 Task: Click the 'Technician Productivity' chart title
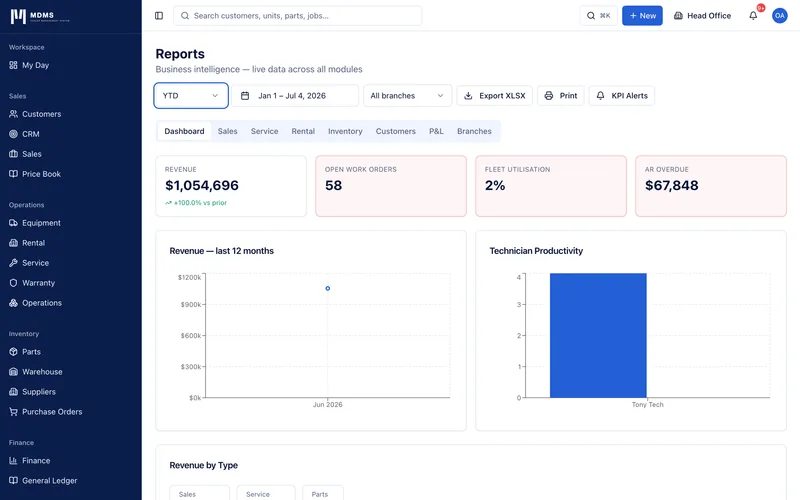(536, 251)
